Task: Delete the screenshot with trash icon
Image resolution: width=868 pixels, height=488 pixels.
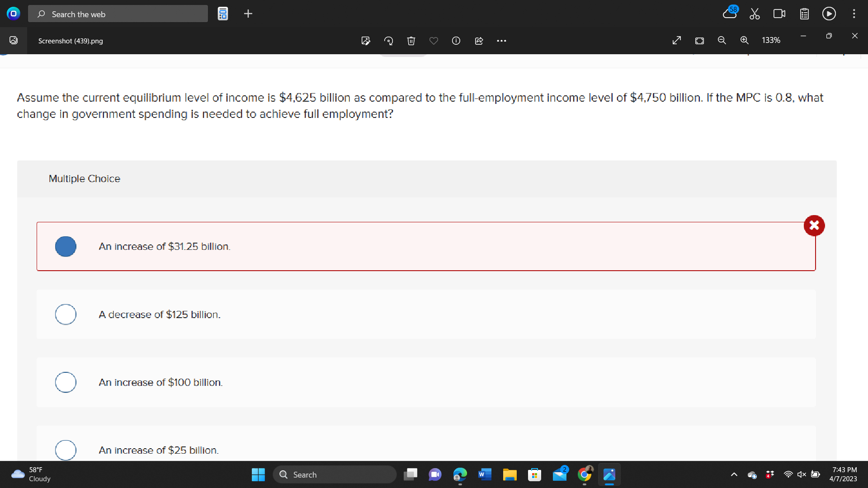Action: pyautogui.click(x=411, y=41)
